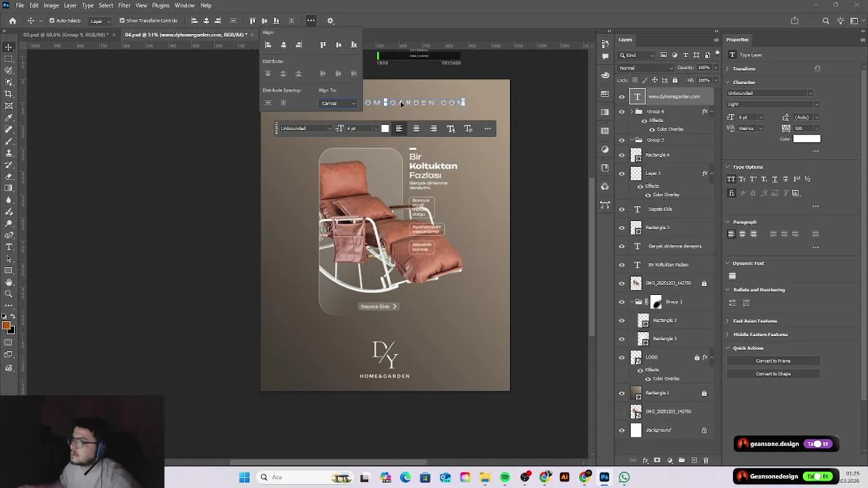Screen dimensions: 868x488
Task: Select the Zoom tool
Action: point(9,293)
